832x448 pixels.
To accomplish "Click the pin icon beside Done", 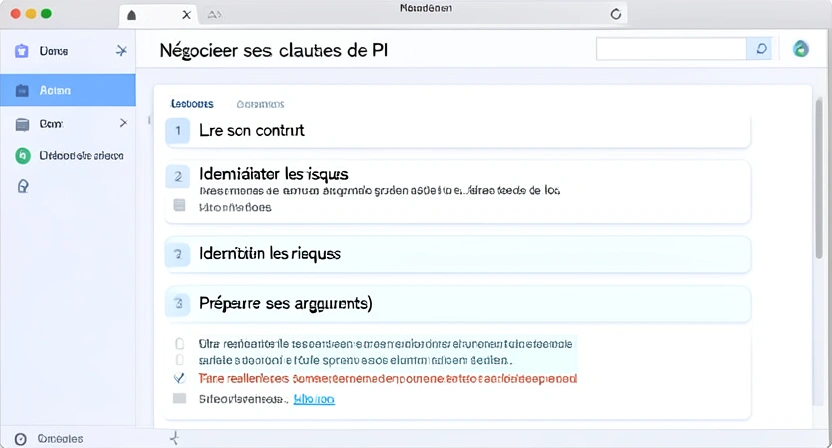I will point(122,50).
